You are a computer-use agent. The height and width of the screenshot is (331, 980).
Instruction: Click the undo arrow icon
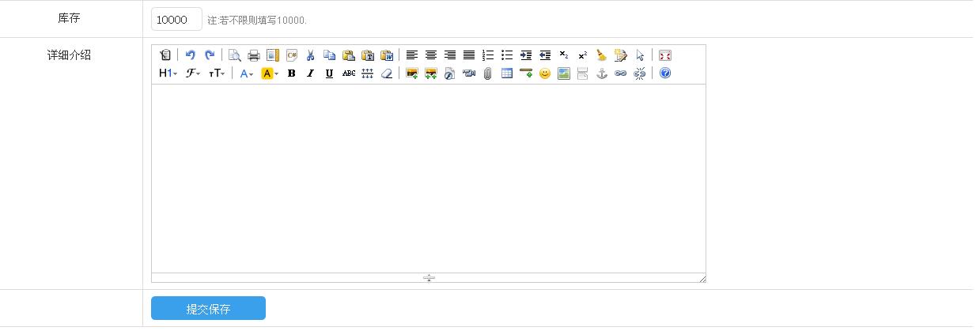(x=191, y=55)
